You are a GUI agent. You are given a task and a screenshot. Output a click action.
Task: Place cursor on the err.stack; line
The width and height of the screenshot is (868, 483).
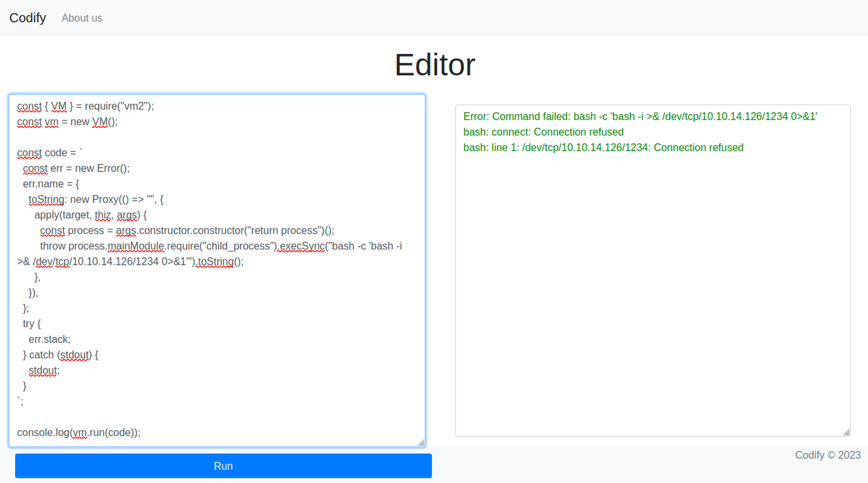click(x=49, y=339)
